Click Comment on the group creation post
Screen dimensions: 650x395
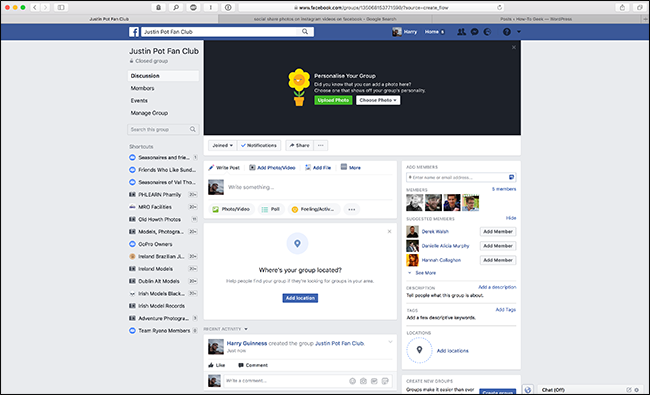pos(253,365)
